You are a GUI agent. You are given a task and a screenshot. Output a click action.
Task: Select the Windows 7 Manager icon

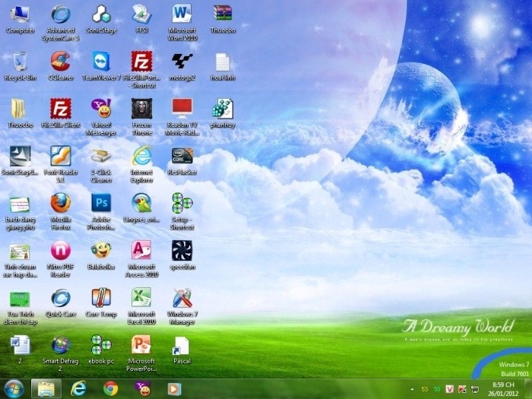click(x=182, y=306)
